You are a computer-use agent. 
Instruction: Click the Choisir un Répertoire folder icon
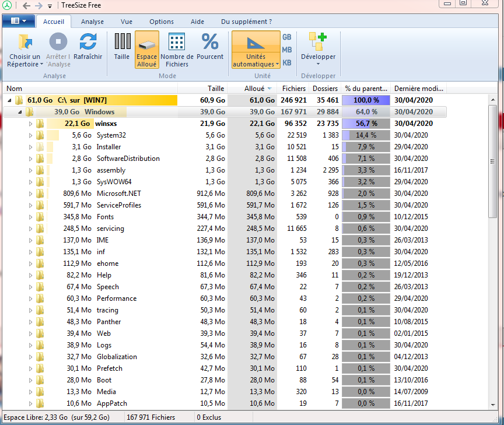pyautogui.click(x=25, y=42)
